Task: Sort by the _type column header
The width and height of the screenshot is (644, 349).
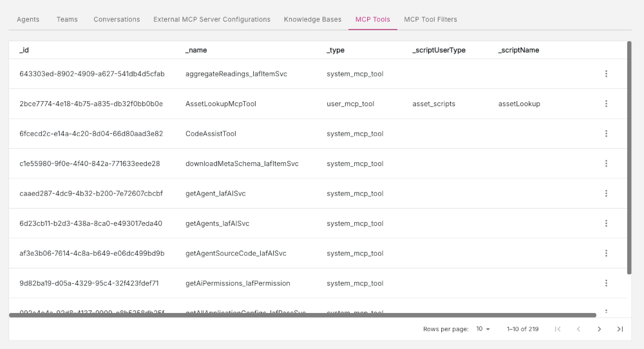Action: click(x=336, y=50)
